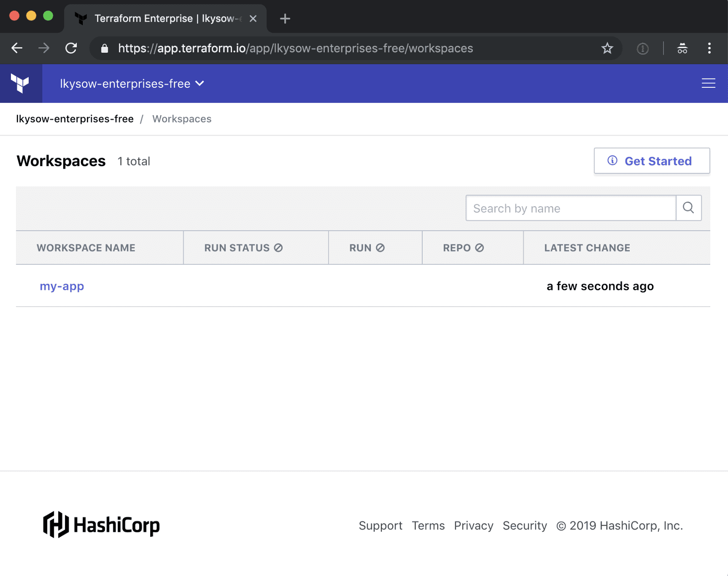Reload the page
Image resolution: width=728 pixels, height=576 pixels.
[x=71, y=48]
